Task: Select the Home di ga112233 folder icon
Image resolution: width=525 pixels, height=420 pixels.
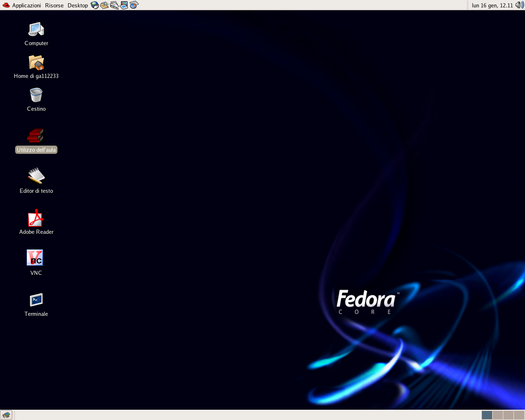Action: (x=36, y=62)
